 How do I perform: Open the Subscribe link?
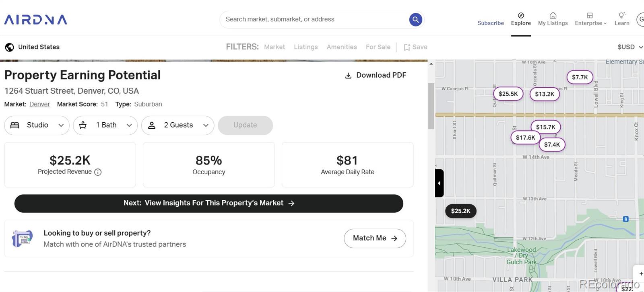pos(490,23)
